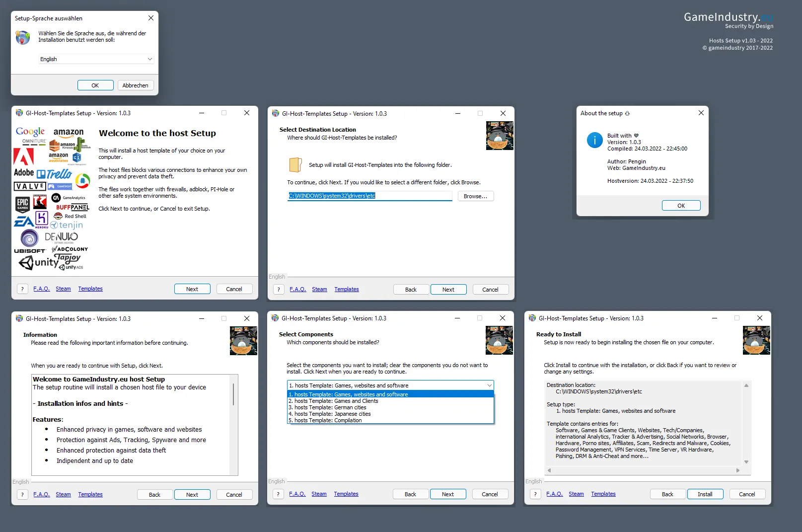The width and height of the screenshot is (802, 532).
Task: Click the Unity logo
Action: (39, 262)
